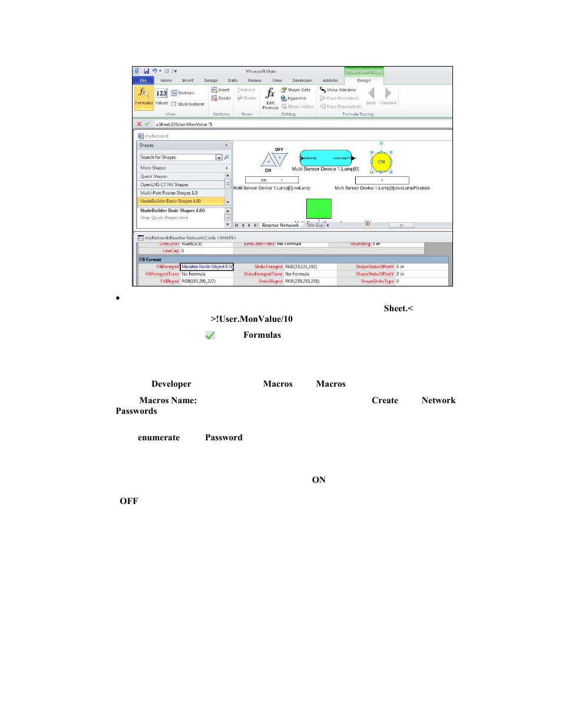Click the green square shape on canvas
562x728 pixels.
(x=319, y=209)
